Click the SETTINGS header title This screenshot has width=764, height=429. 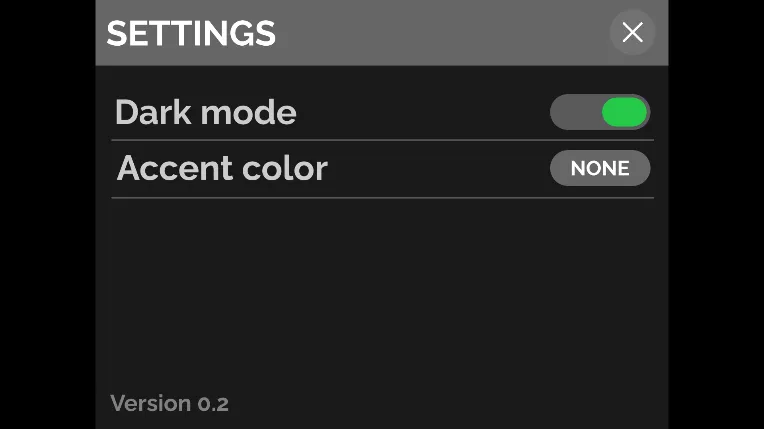pyautogui.click(x=191, y=34)
